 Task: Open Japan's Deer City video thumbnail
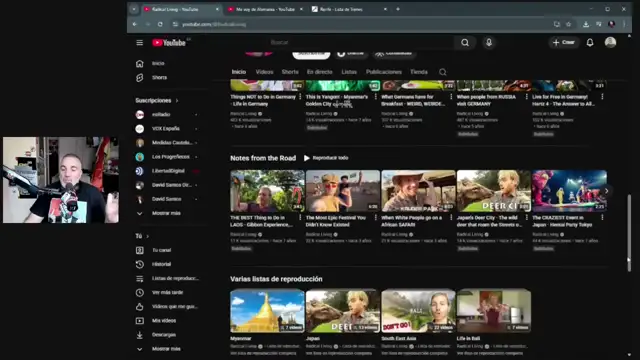494,191
